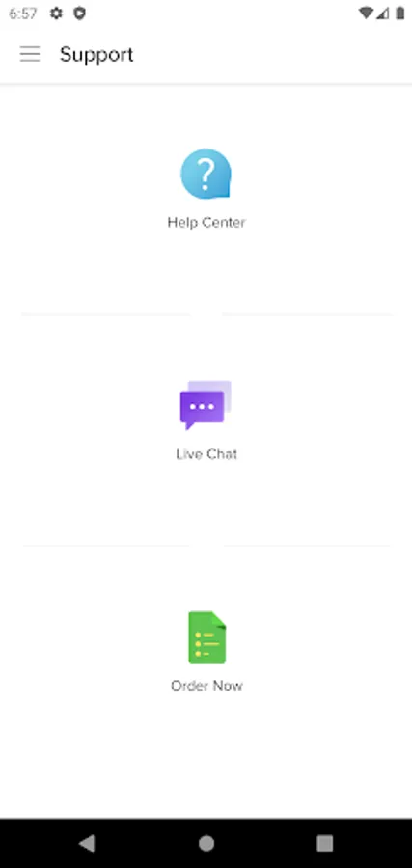Tap the blue Help Center bubble icon
The image size is (412, 868).
tap(206, 174)
